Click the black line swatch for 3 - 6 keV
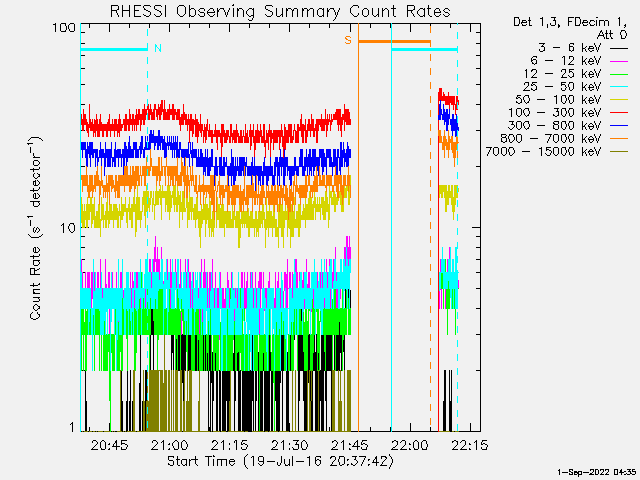640x480 pixels. 619,49
